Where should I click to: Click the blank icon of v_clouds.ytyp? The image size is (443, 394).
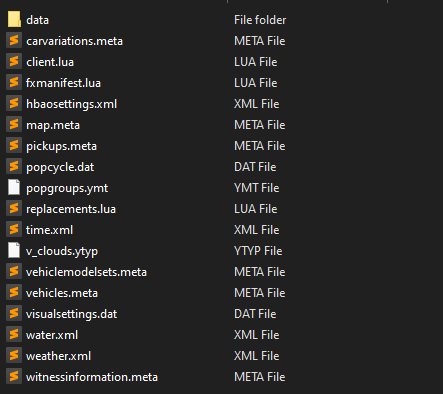[14, 250]
